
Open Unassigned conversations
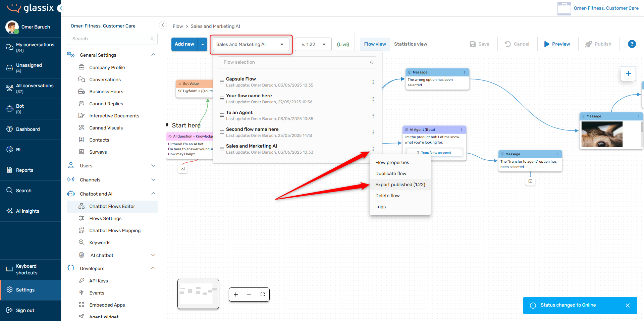31,68
